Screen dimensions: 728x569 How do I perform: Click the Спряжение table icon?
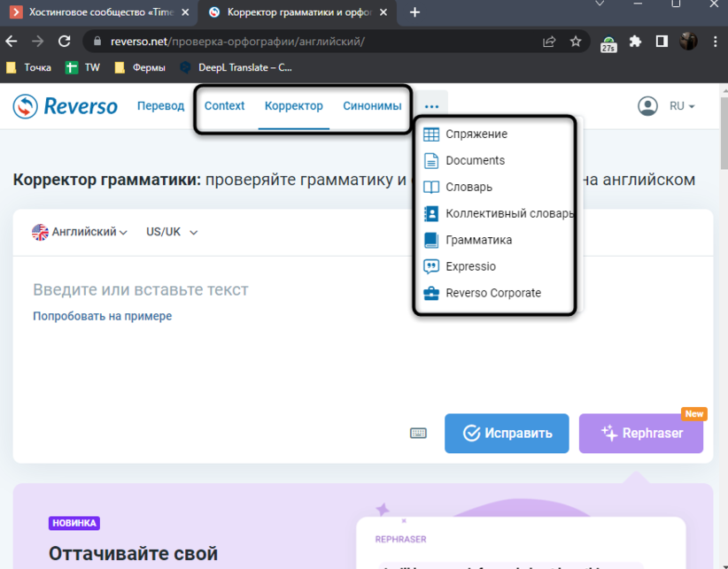(431, 134)
